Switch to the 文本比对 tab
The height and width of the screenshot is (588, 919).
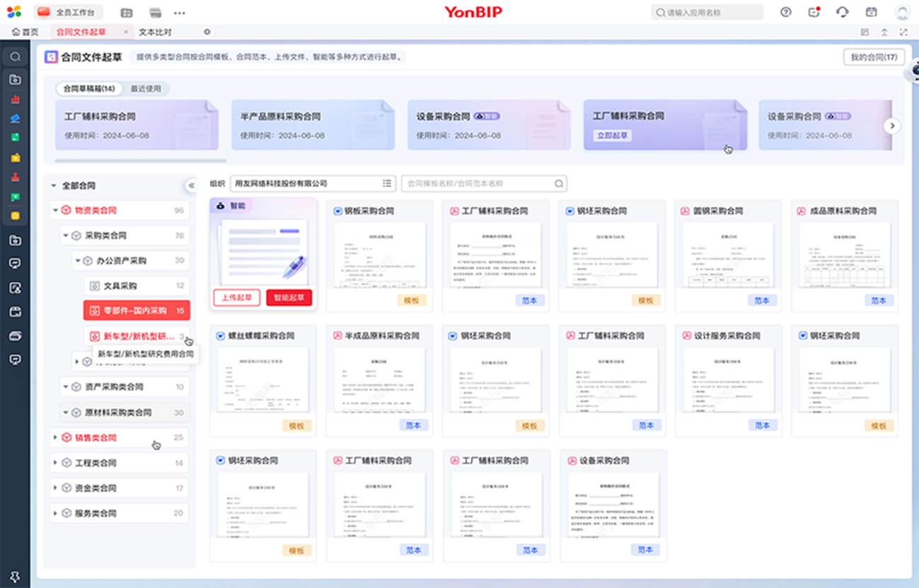pyautogui.click(x=155, y=32)
